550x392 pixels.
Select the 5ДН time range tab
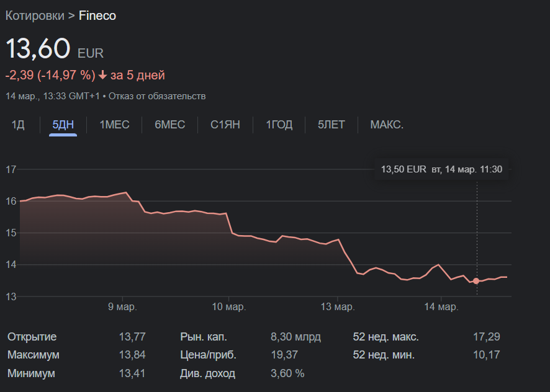(x=63, y=125)
